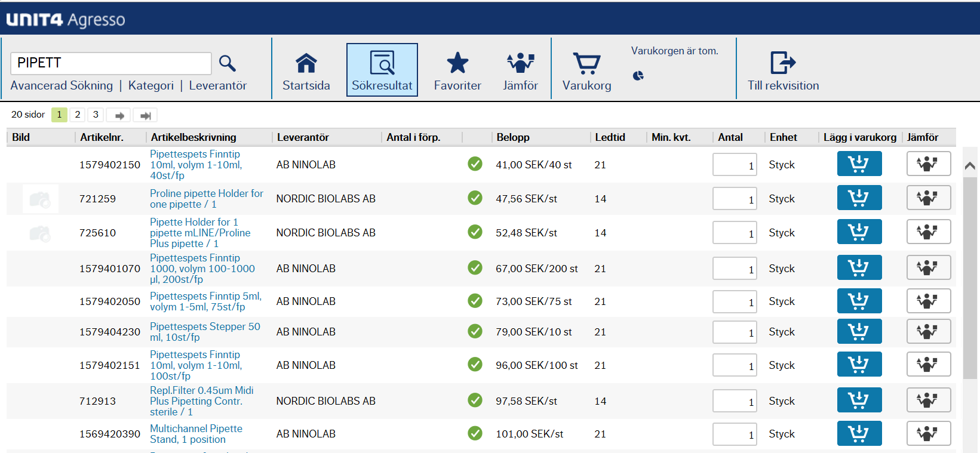Image resolution: width=980 pixels, height=453 pixels.
Task: Compare article 1579404230
Action: pos(928,331)
